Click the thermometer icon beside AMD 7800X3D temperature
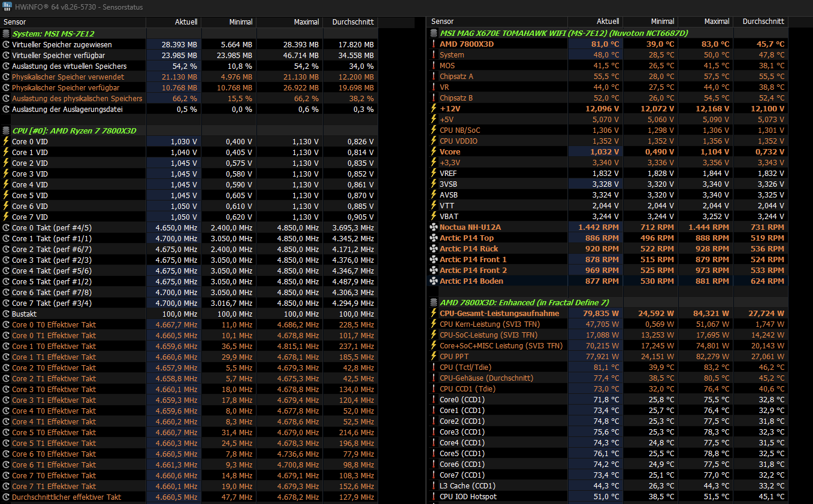 434,44
